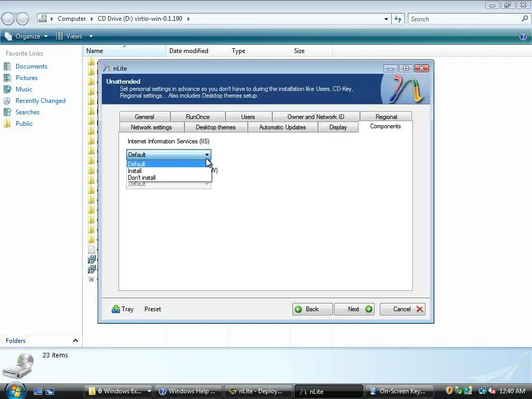Refresh the Explorer folder view
Viewport: 532px width, 399px height.
[x=397, y=19]
